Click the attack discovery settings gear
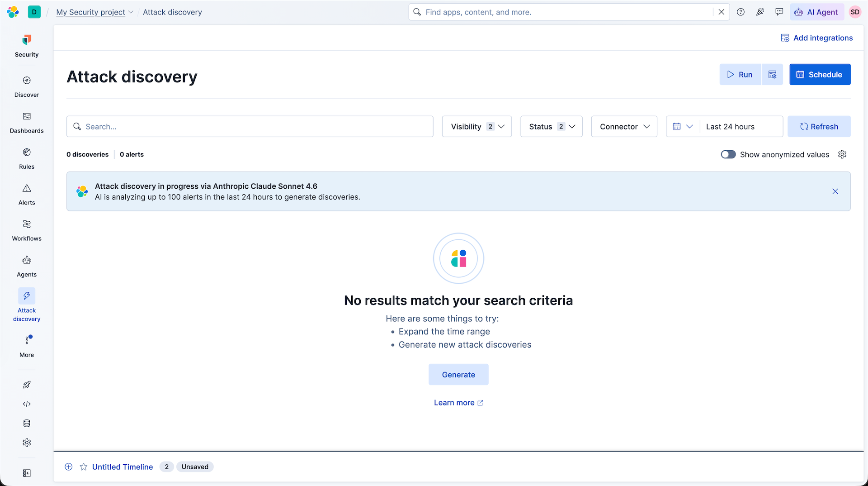868x486 pixels. pyautogui.click(x=842, y=154)
